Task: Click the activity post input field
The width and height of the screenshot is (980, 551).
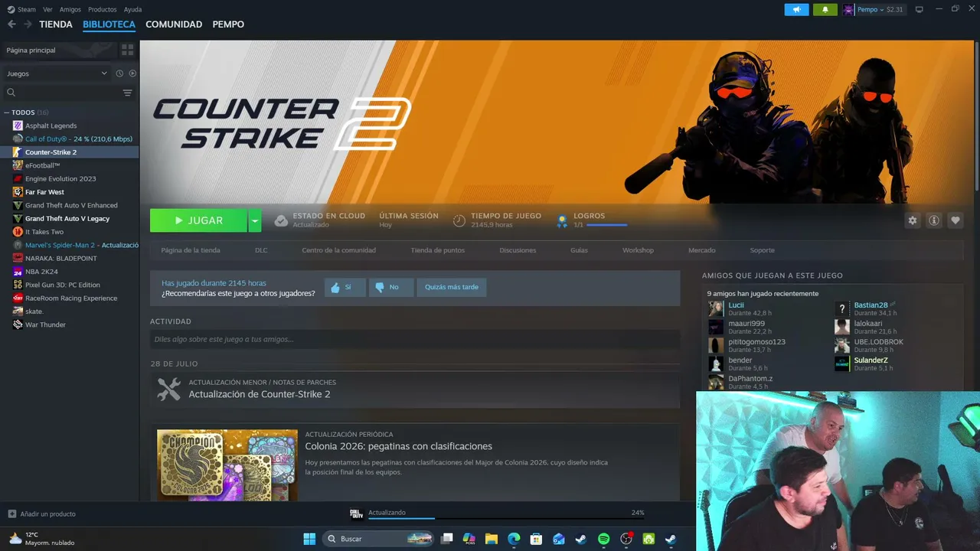Action: [x=415, y=339]
